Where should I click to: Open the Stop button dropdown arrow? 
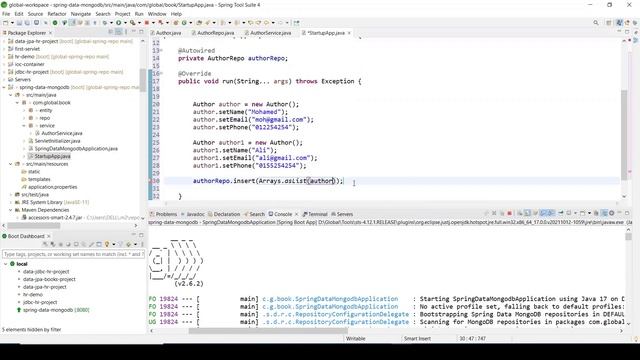click(x=153, y=23)
